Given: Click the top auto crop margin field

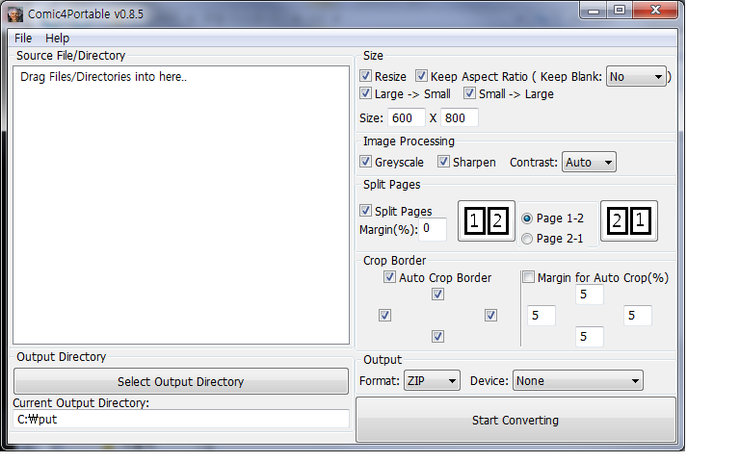Looking at the screenshot, I should [x=589, y=295].
